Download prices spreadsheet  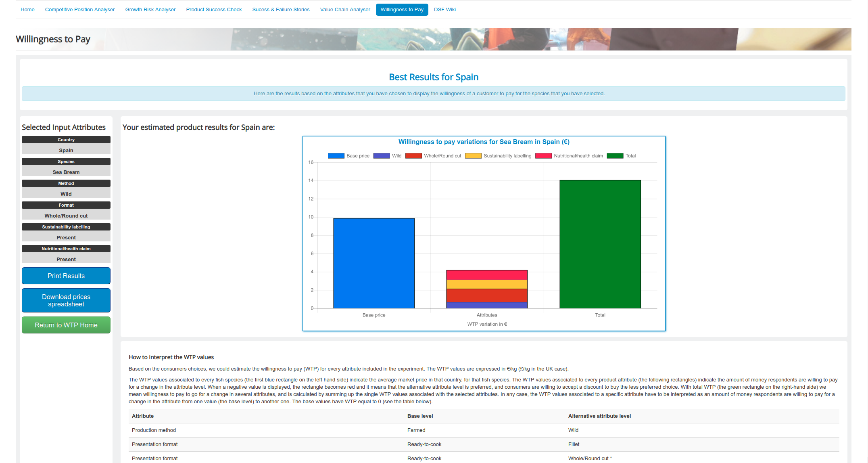point(66,300)
